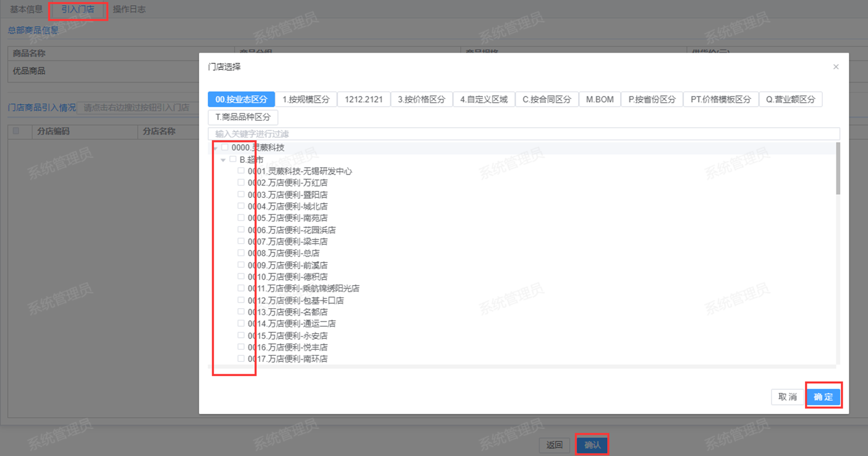This screenshot has height=456, width=868.
Task: Tick the B.超市 checkbox
Action: [233, 159]
